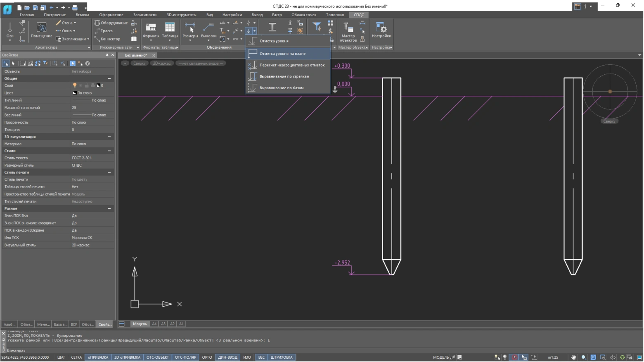The width and height of the screenshot is (644, 362).
Task: Click Выравнивание по стрелкам option
Action: click(284, 76)
